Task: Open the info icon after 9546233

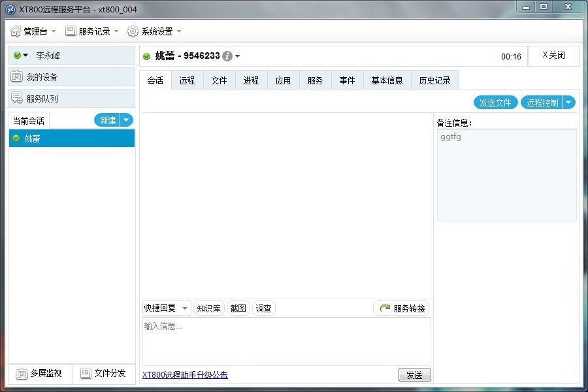Action: point(227,56)
